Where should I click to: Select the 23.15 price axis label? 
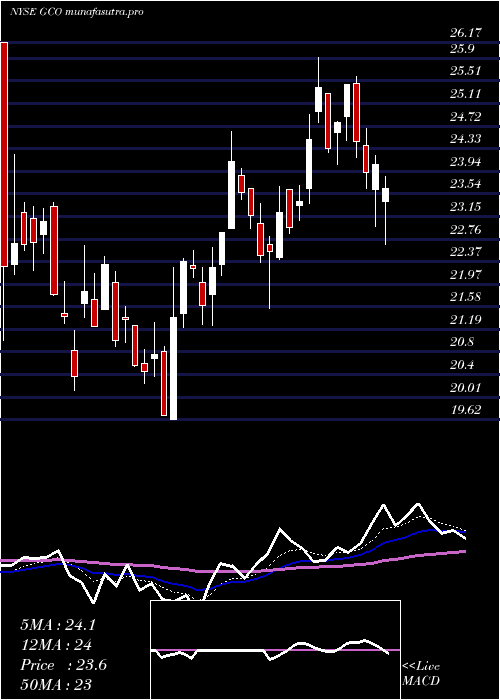click(466, 207)
